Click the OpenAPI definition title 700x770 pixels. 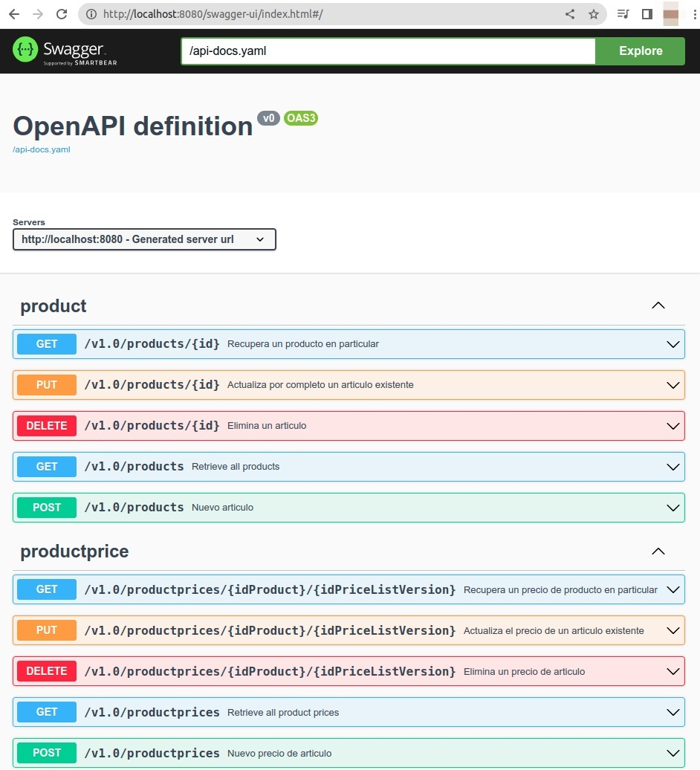pos(132,126)
